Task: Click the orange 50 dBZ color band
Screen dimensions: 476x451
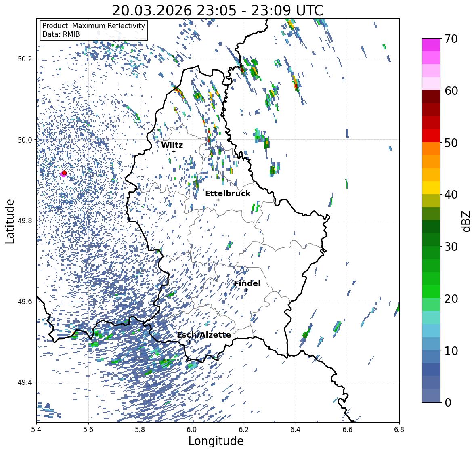Action: (x=431, y=149)
